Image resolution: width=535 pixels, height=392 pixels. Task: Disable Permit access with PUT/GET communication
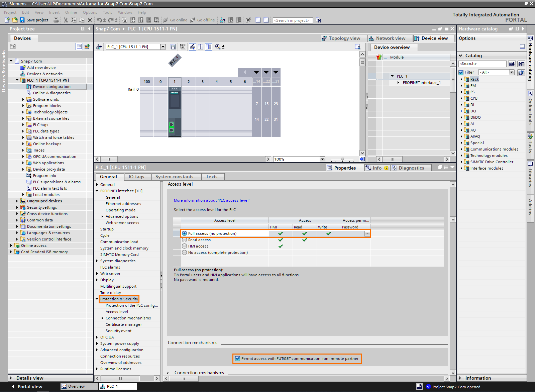237,358
